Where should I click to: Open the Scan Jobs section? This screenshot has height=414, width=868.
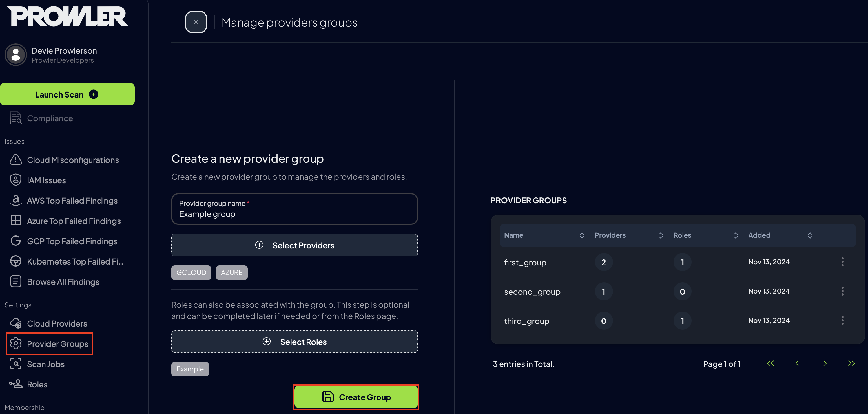tap(45, 364)
